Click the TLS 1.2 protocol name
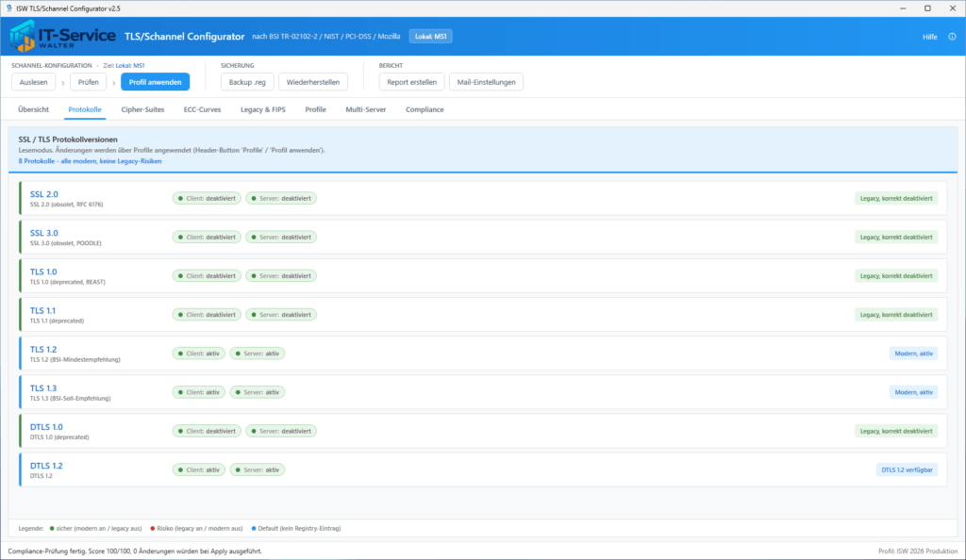The width and height of the screenshot is (966, 560). [43, 350]
